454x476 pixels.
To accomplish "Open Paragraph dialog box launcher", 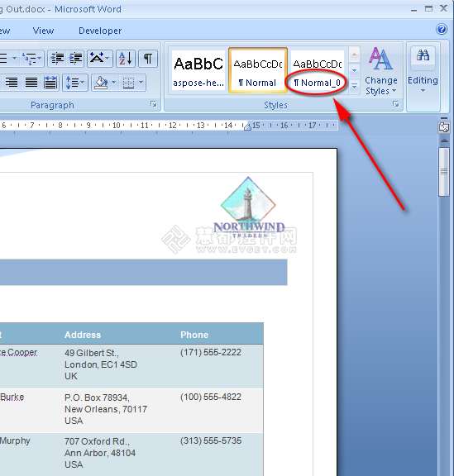I will tap(154, 104).
